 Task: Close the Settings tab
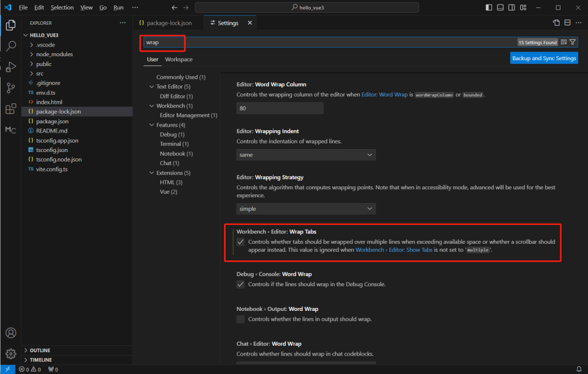pos(250,23)
